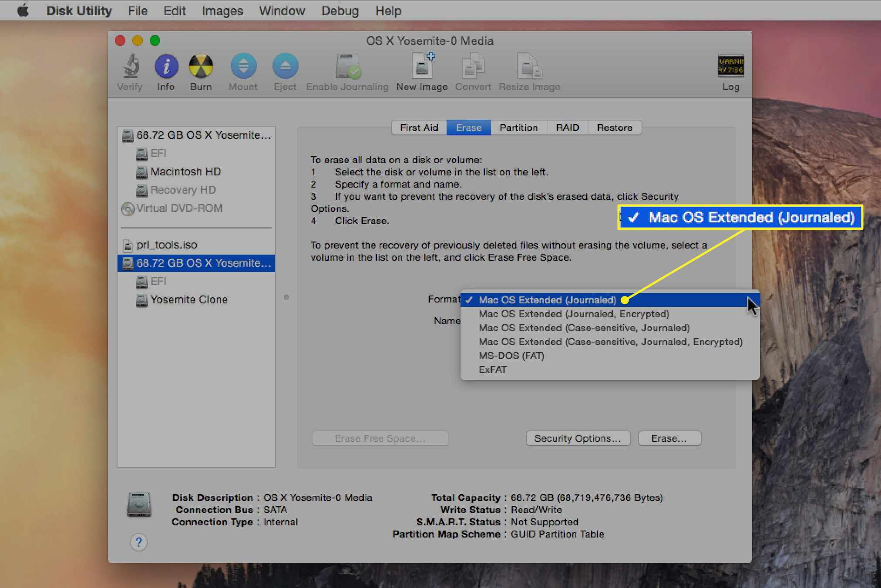Click the Mount toolbar icon
Screen dimensions: 881x588
[x=243, y=66]
